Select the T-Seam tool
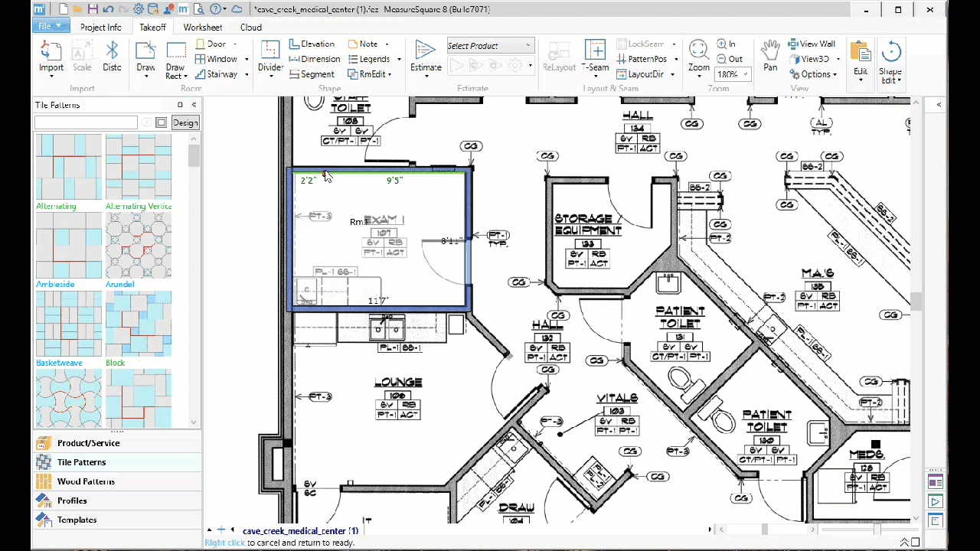980x551 pixels. (595, 57)
